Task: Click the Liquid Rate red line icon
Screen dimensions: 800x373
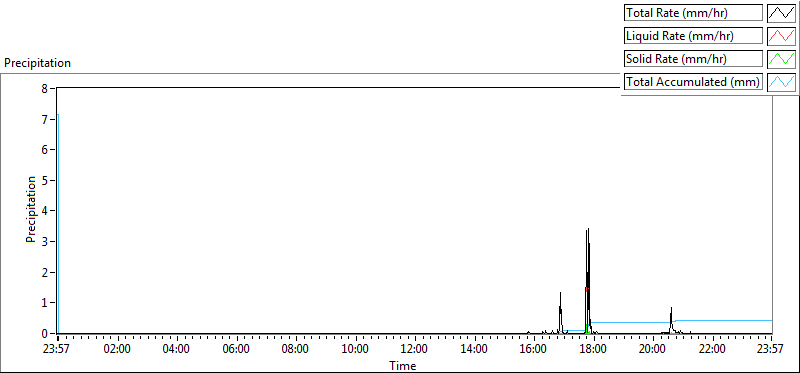Action: tap(782, 36)
